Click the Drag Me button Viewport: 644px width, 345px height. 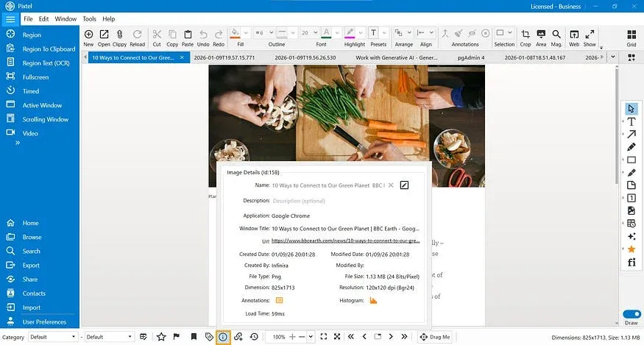pyautogui.click(x=434, y=337)
